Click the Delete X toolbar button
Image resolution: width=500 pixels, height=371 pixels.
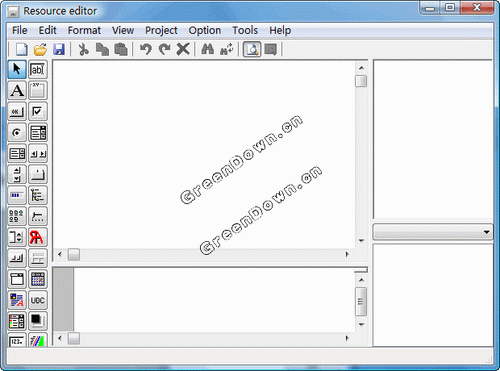pos(183,50)
